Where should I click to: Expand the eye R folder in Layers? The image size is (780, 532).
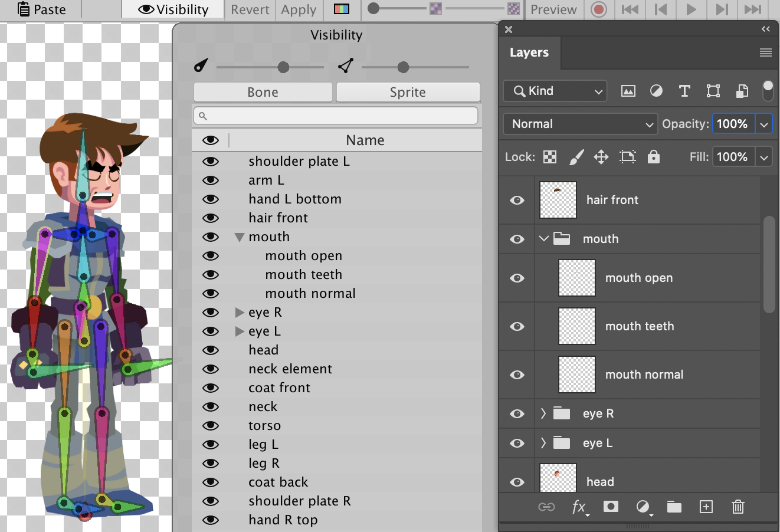pos(543,413)
